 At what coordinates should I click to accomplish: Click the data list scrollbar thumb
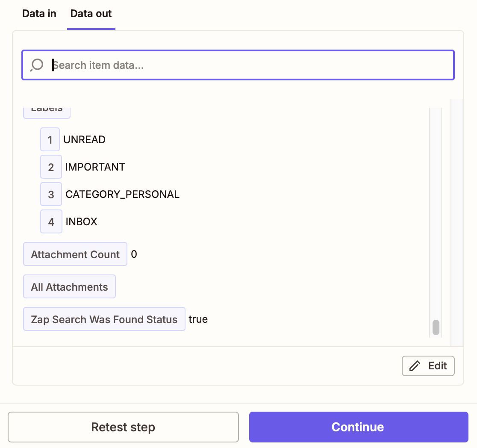436,327
